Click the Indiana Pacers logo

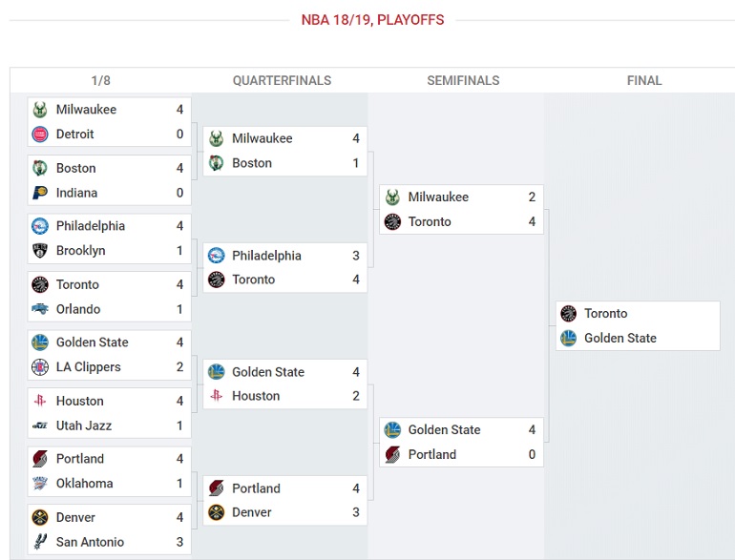pyautogui.click(x=40, y=193)
